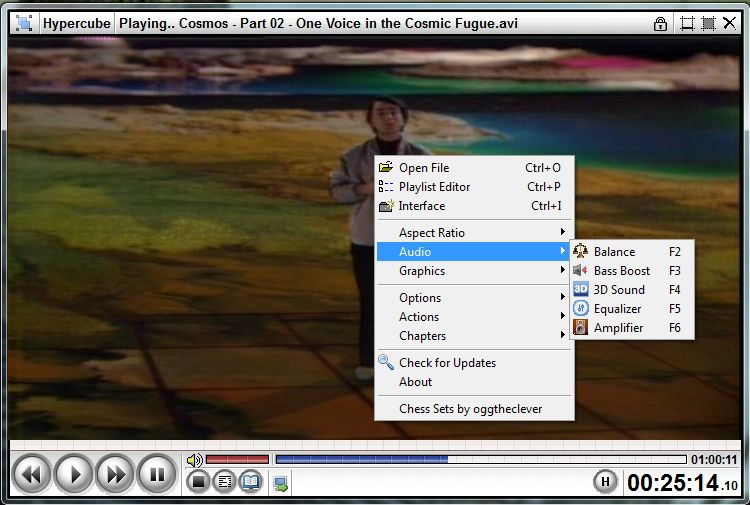Stop playback with the square stop button

(x=199, y=482)
